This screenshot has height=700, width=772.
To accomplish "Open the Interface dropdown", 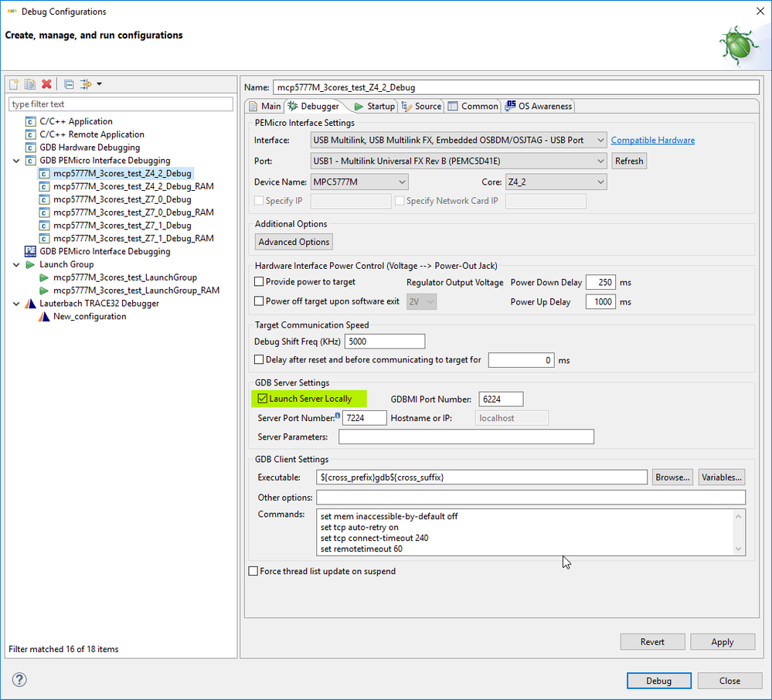I will click(458, 141).
